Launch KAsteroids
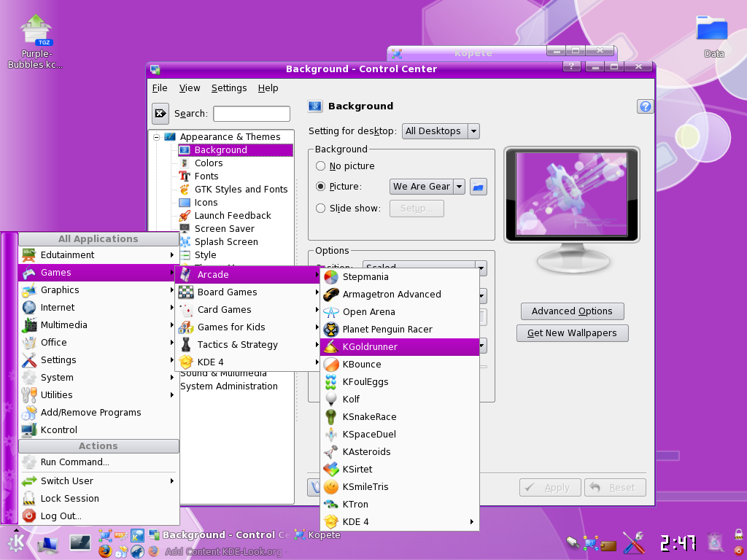This screenshot has width=747, height=560. pyautogui.click(x=400, y=451)
